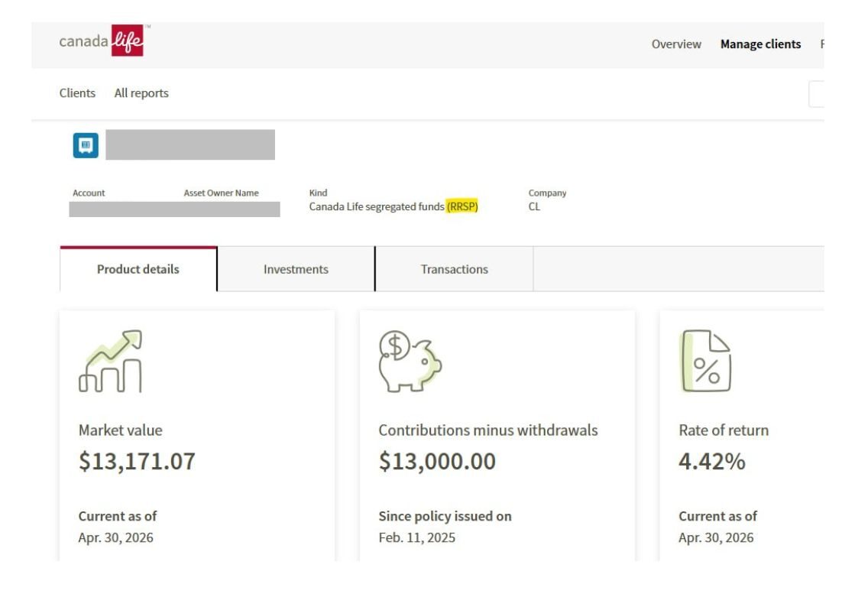
Task: Click the percent document rate of return icon
Action: pos(705,361)
